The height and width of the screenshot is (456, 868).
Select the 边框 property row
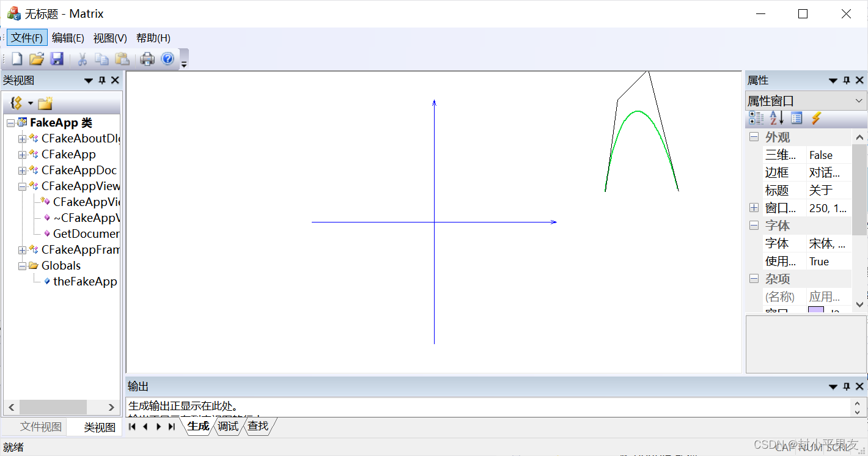[807, 172]
